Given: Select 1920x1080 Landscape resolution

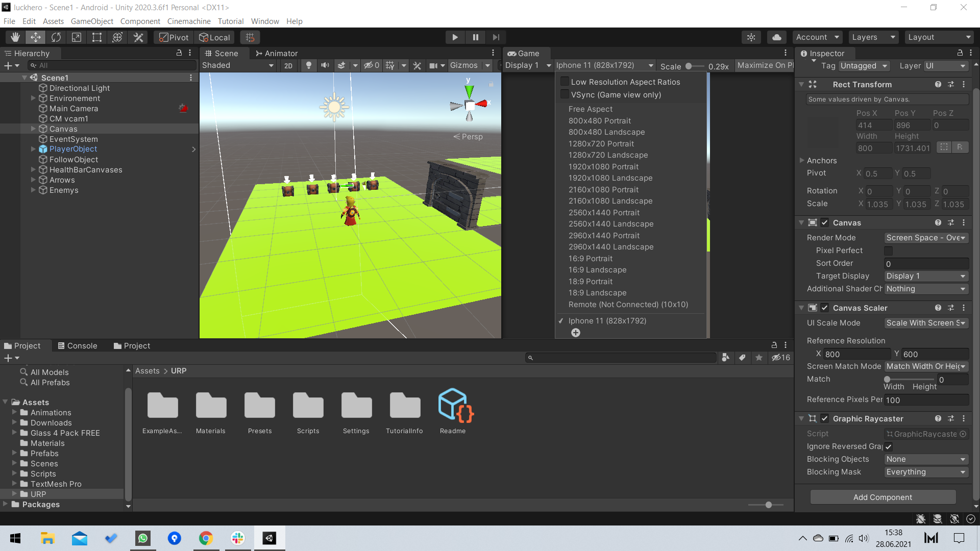Looking at the screenshot, I should click(610, 178).
